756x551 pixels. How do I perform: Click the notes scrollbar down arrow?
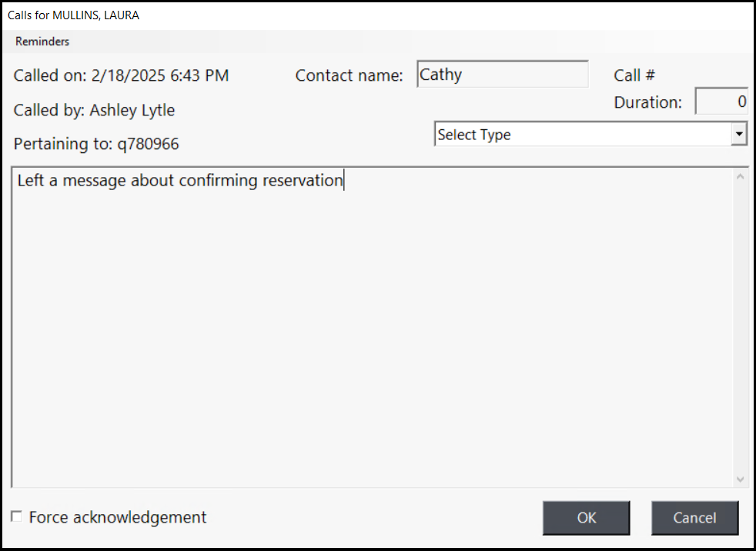coord(740,479)
